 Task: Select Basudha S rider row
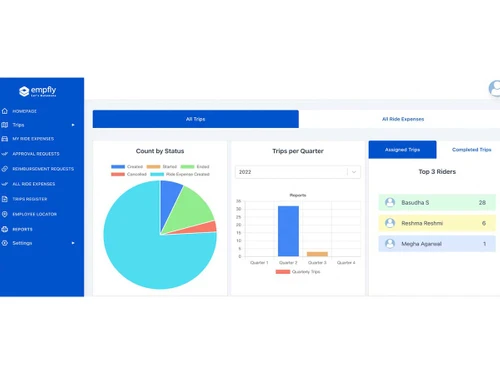(x=437, y=202)
